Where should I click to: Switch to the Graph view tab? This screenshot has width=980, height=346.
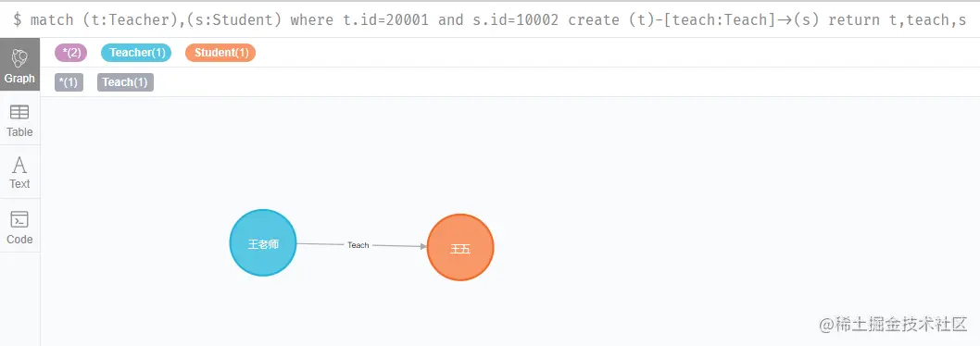pyautogui.click(x=20, y=65)
